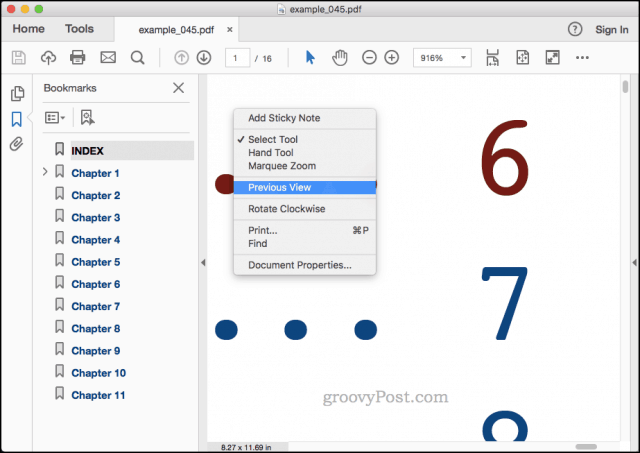The image size is (640, 453).
Task: Jump to Chapter 3 bookmark
Action: click(x=96, y=218)
